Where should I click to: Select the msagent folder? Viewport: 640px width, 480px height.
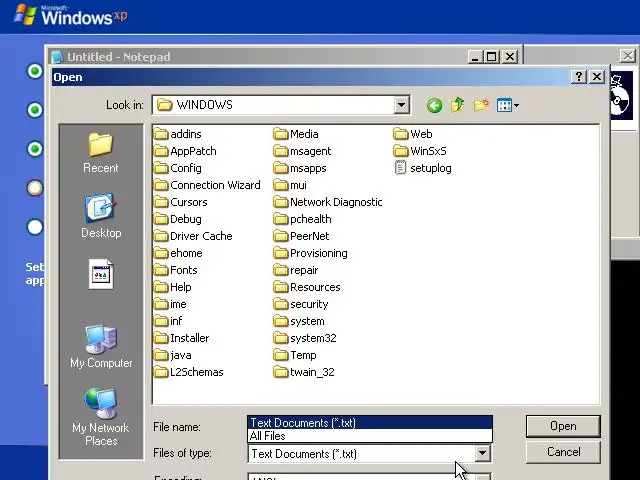point(302,151)
